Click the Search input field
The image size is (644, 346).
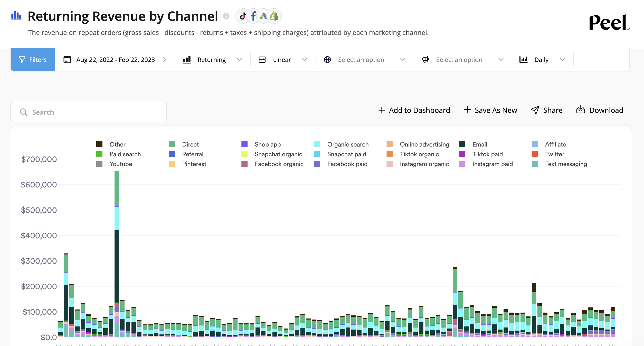coord(89,112)
